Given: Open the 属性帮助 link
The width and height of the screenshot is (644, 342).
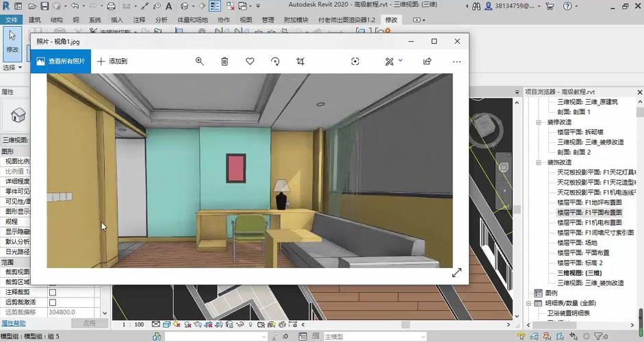Looking at the screenshot, I should point(14,323).
